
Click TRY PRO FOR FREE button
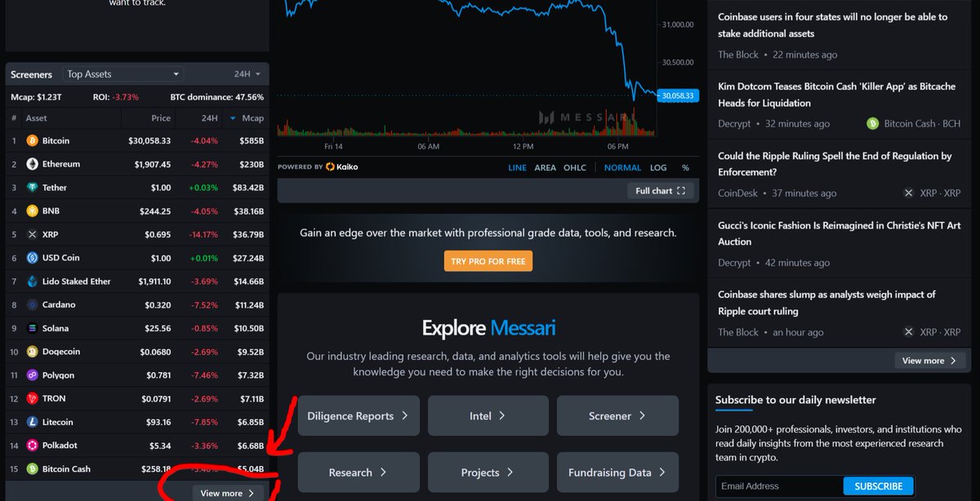click(x=488, y=261)
